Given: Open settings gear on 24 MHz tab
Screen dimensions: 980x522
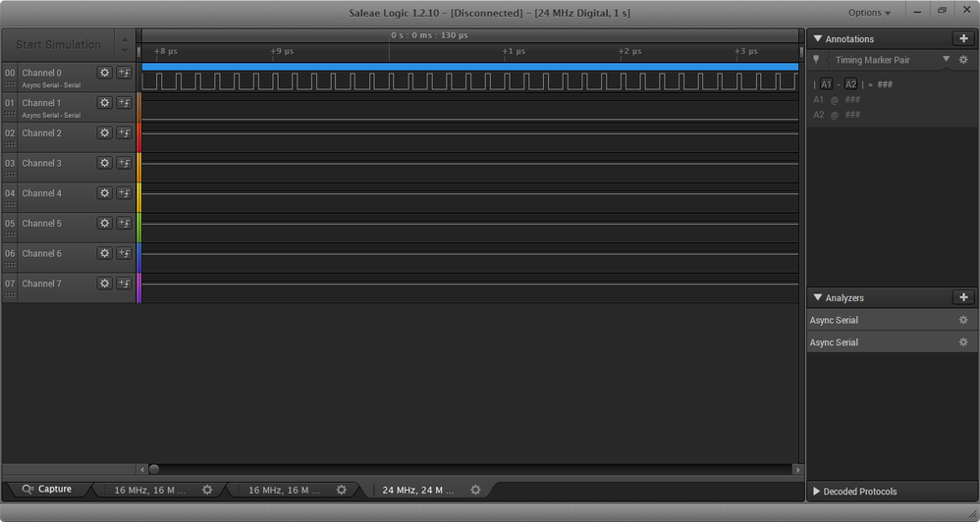Looking at the screenshot, I should [x=475, y=491].
